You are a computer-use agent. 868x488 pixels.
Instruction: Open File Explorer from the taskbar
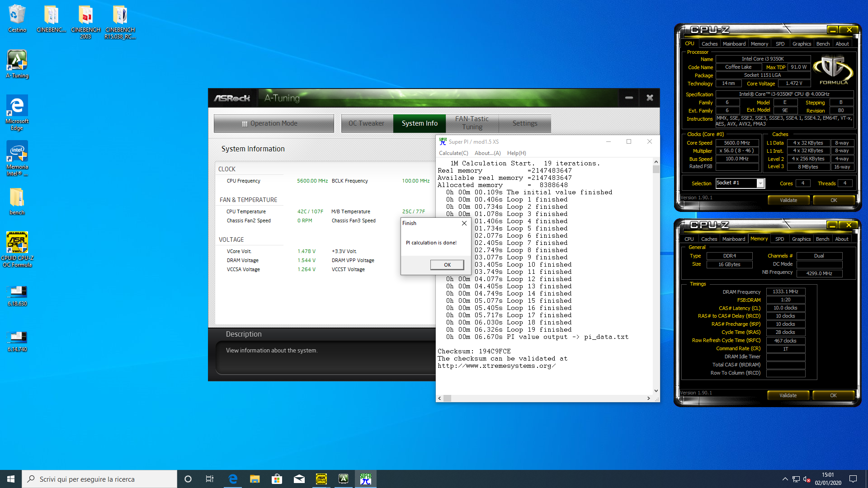pos(255,479)
